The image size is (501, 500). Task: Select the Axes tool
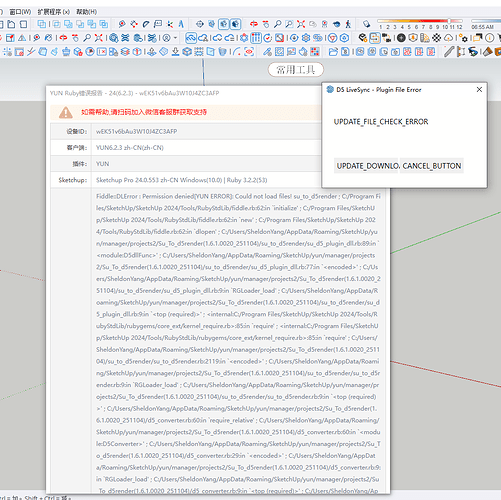pos(170,24)
